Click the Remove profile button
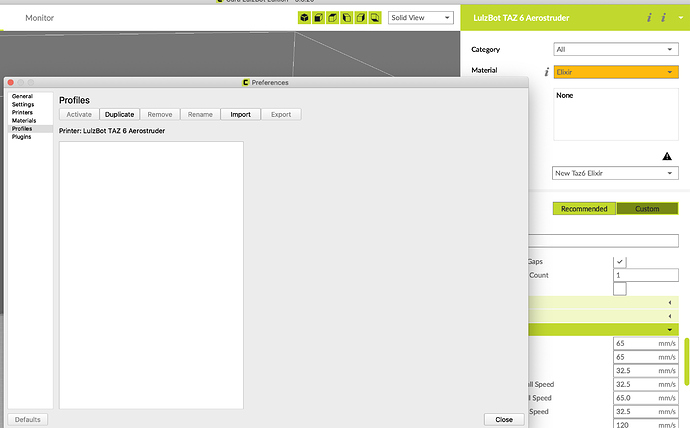Viewport: 690px width, 428px height. [160, 114]
